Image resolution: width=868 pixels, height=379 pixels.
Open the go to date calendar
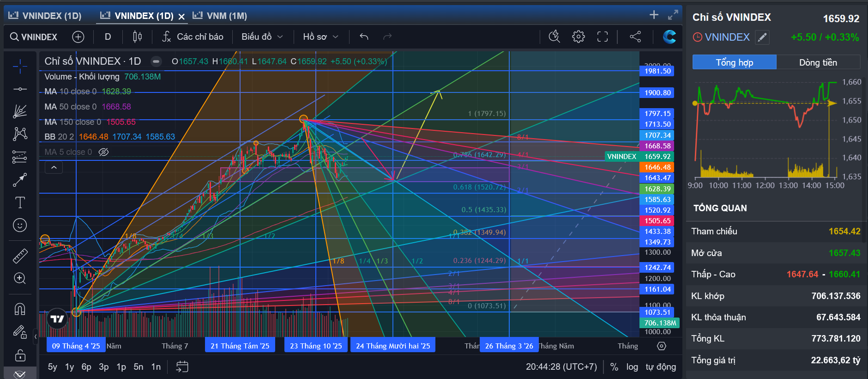182,367
